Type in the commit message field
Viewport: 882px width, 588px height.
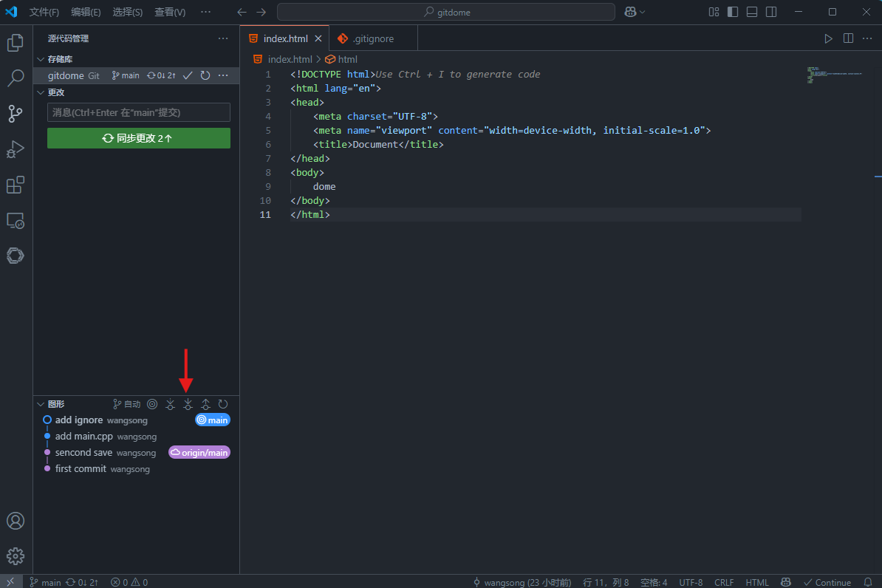pos(138,112)
